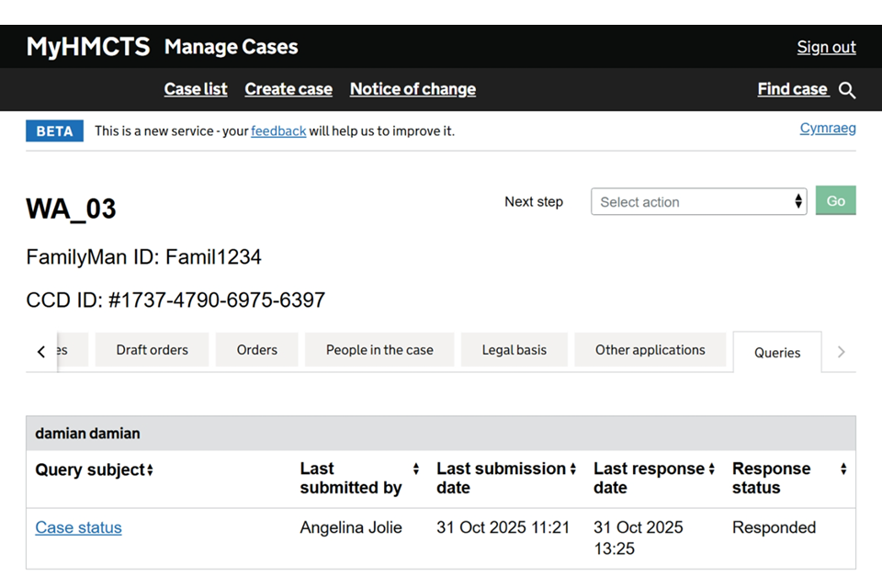Sort by Response status arrows
The image size is (882, 588).
coord(843,469)
